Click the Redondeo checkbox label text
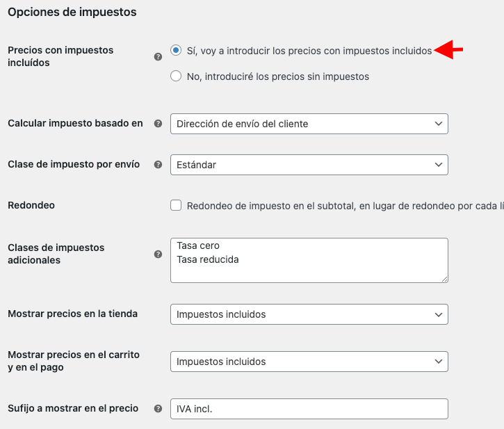 (346, 206)
